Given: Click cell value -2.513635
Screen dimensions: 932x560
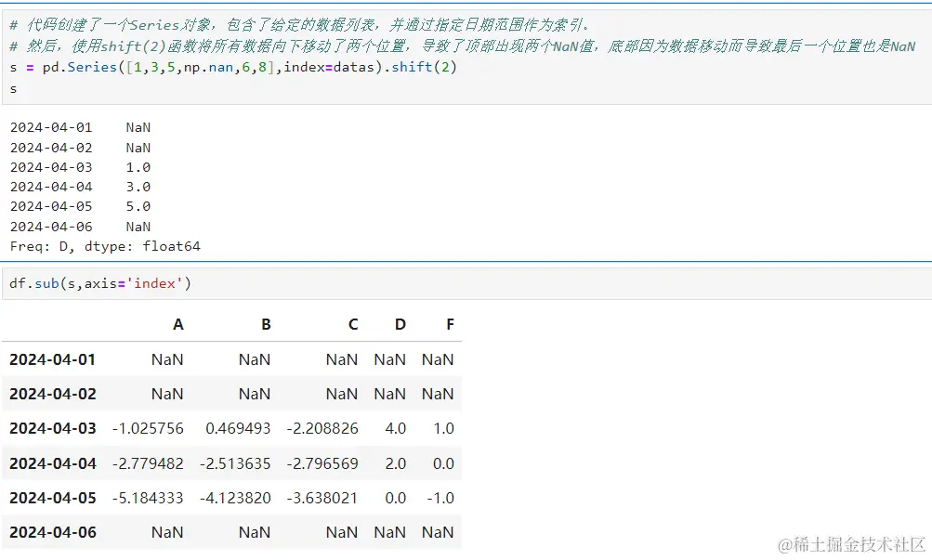Looking at the screenshot, I should (235, 463).
